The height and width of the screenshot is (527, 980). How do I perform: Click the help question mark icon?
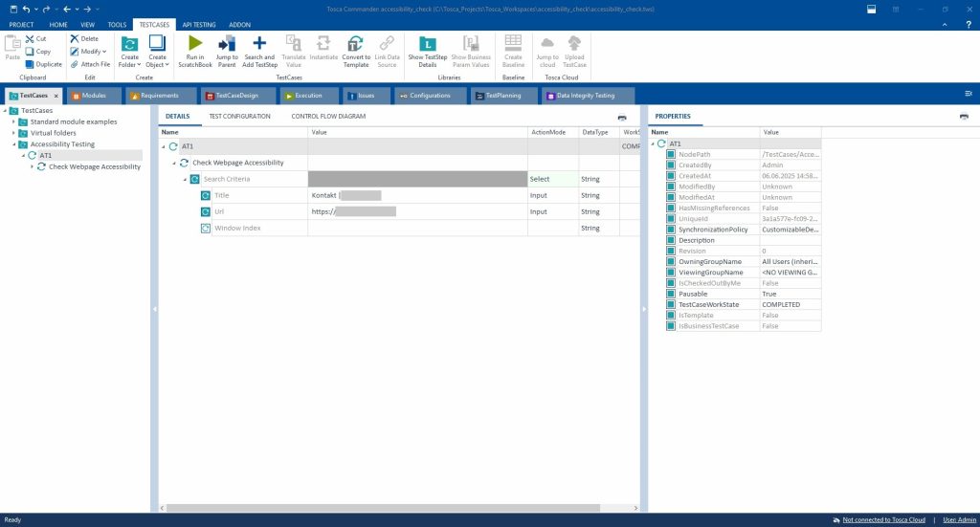969,24
